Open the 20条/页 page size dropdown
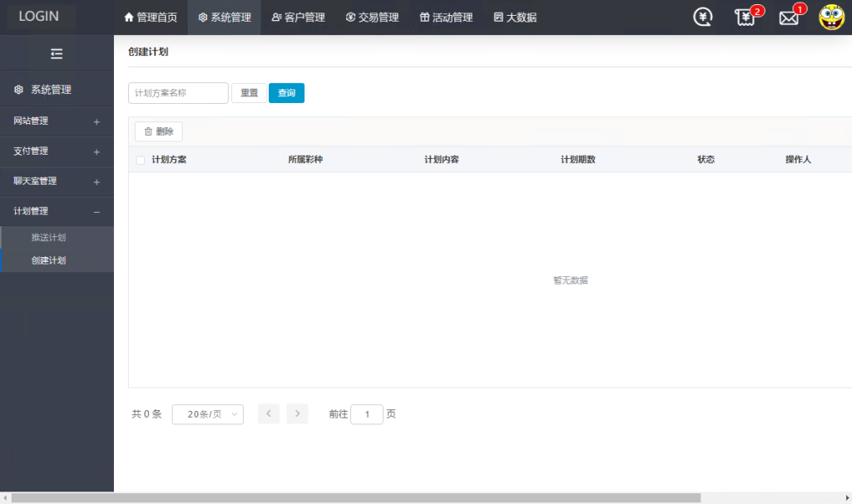 pyautogui.click(x=207, y=413)
